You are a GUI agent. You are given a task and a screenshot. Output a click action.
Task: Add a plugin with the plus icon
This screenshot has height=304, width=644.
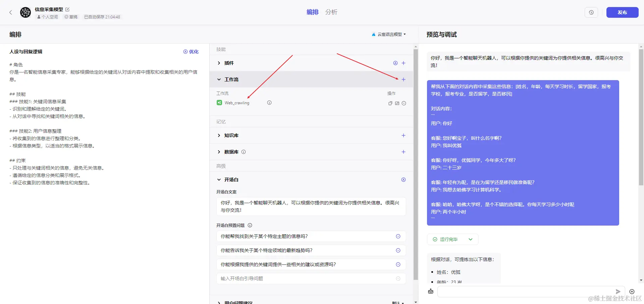click(x=404, y=63)
